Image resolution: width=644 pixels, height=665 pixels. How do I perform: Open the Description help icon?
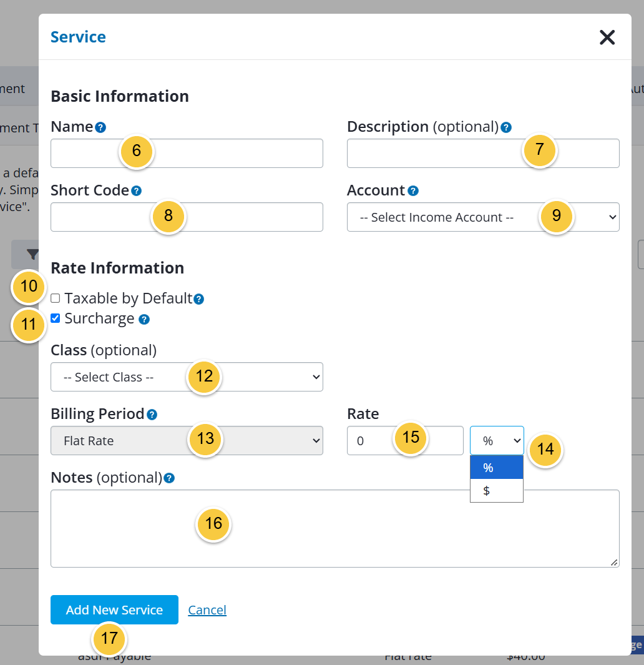click(506, 127)
